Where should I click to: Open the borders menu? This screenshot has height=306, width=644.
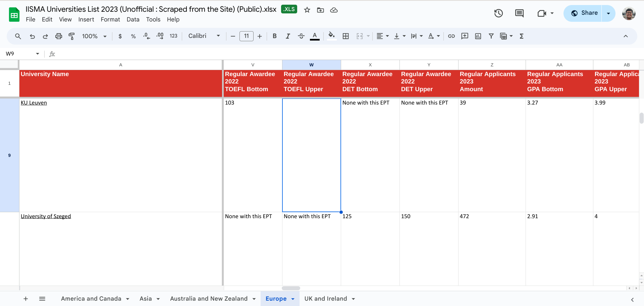click(x=346, y=36)
